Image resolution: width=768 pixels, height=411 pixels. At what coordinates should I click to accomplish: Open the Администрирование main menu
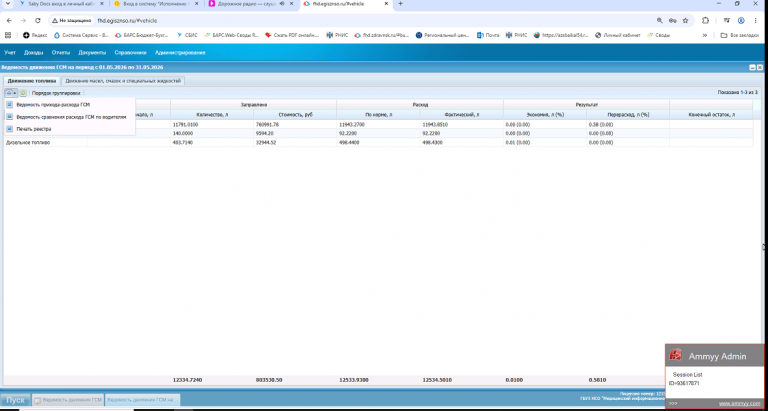pos(180,52)
